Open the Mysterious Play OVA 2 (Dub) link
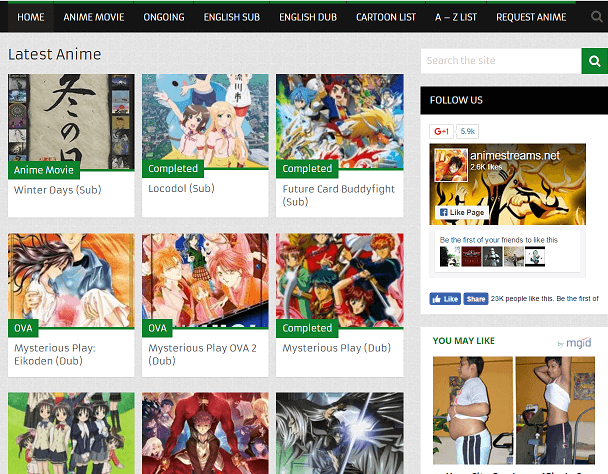 202,354
